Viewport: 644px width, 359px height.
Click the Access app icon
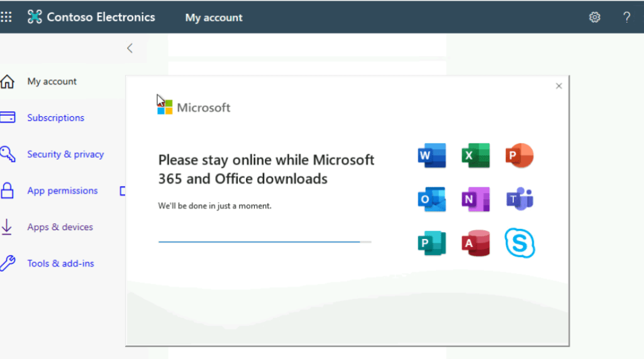[475, 243]
